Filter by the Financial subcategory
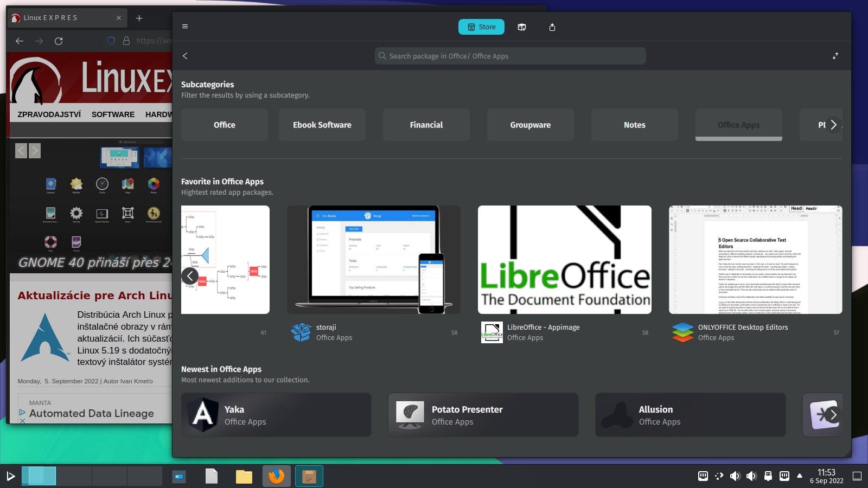 point(426,125)
